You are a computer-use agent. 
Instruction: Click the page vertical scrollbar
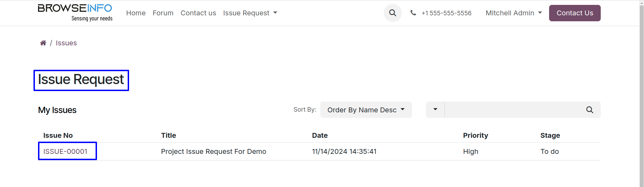(642, 93)
